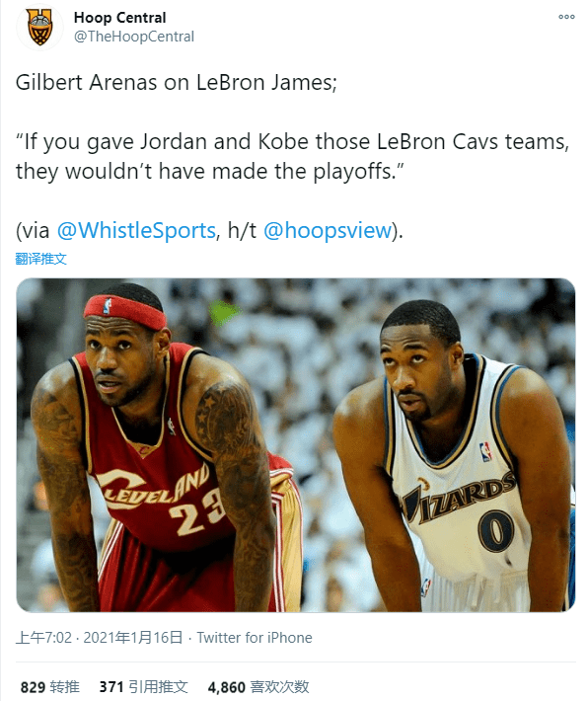Open the Hoop Central profile avatar
The height and width of the screenshot is (701, 588).
pyautogui.click(x=39, y=27)
